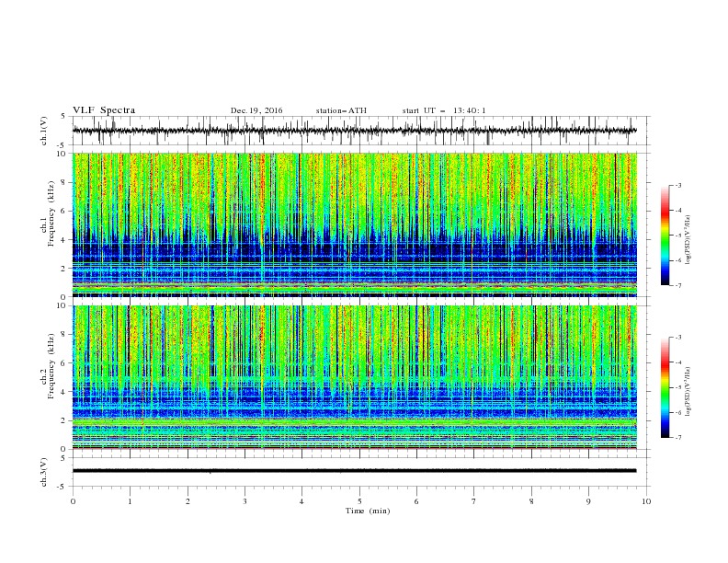Click the '-7' label on ch.2 colorbar
The image size is (728, 563).
point(677,437)
